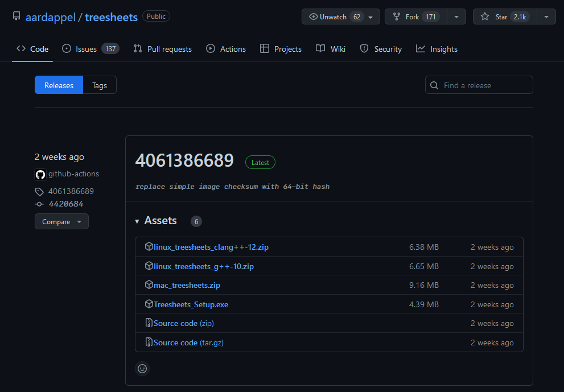Click package icon beside linux_treesheets_g++-10.zip
564x392 pixels.
click(x=149, y=266)
